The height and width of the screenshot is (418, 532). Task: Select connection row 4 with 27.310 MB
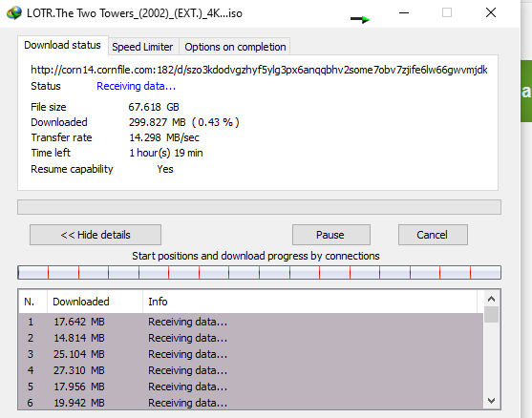(x=251, y=370)
